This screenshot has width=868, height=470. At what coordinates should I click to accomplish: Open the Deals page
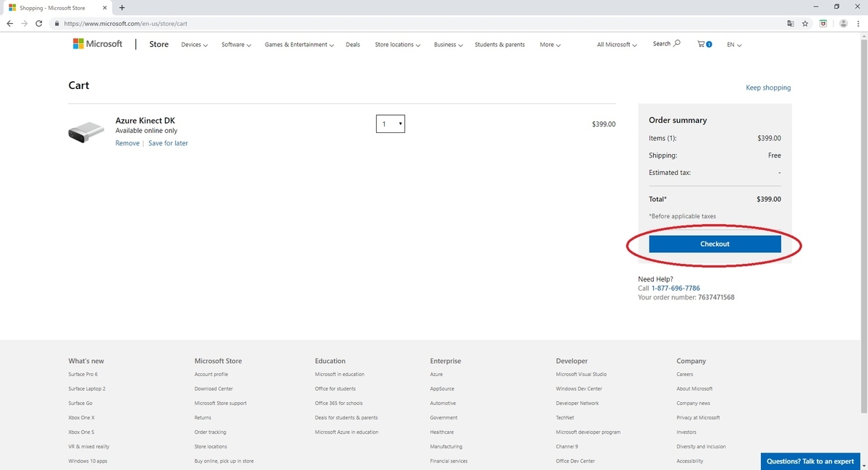point(353,45)
